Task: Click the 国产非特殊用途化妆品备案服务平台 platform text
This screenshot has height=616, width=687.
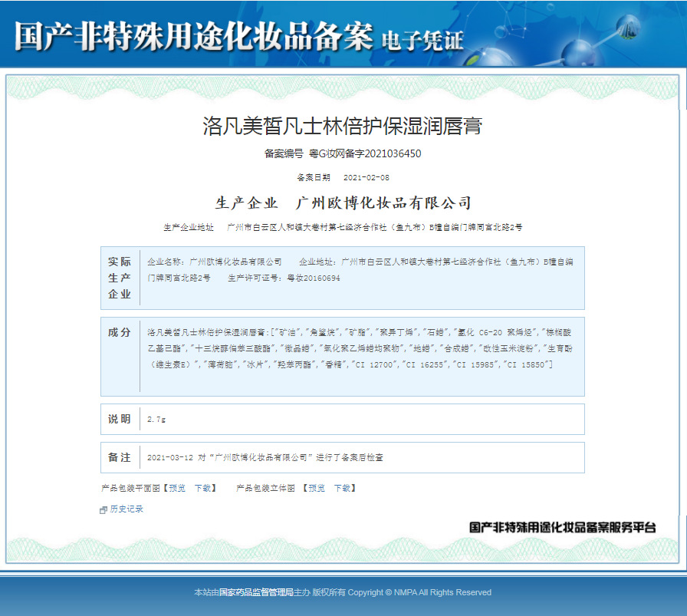Action: (563, 527)
